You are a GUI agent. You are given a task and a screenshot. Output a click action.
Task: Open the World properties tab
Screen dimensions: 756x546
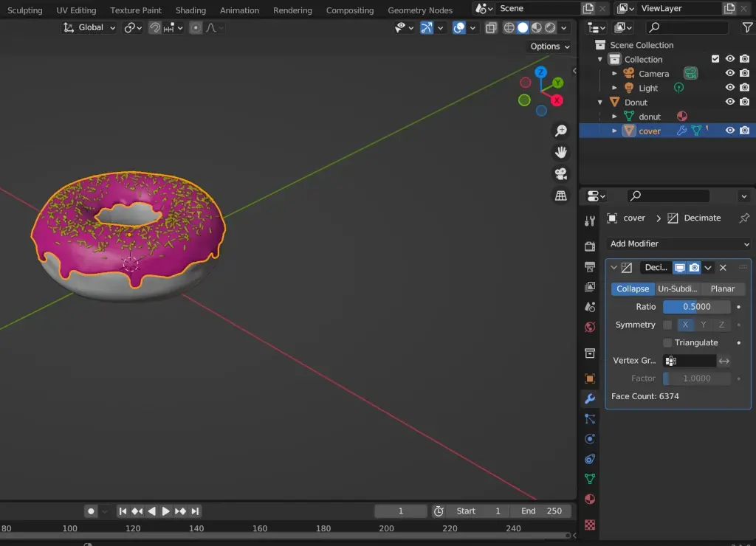click(x=590, y=327)
